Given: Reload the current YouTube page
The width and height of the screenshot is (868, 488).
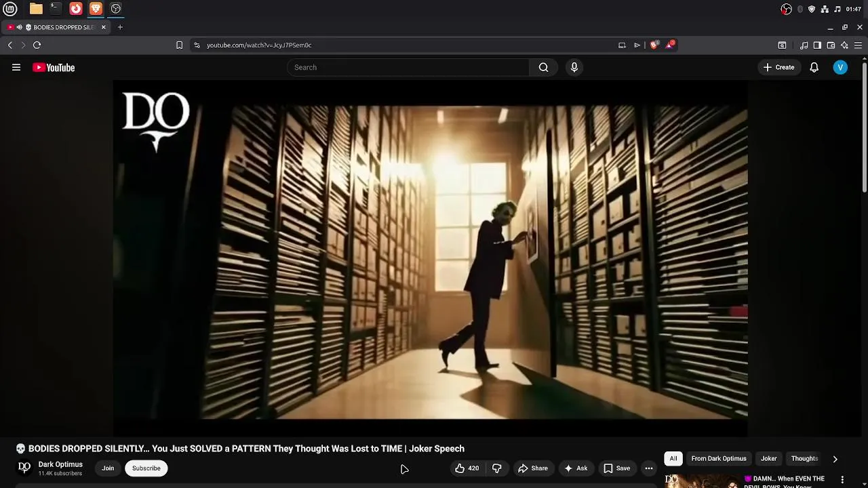Looking at the screenshot, I should coord(37,45).
